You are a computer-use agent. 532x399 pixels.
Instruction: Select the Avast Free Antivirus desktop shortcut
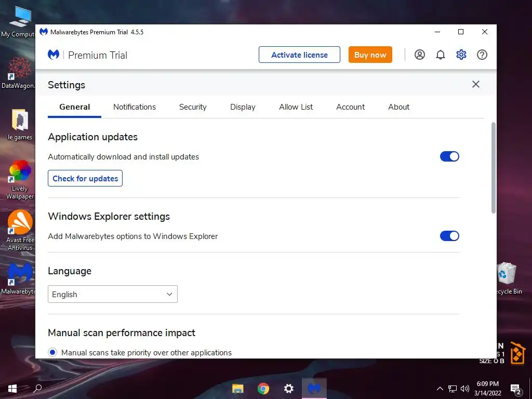coord(20,231)
